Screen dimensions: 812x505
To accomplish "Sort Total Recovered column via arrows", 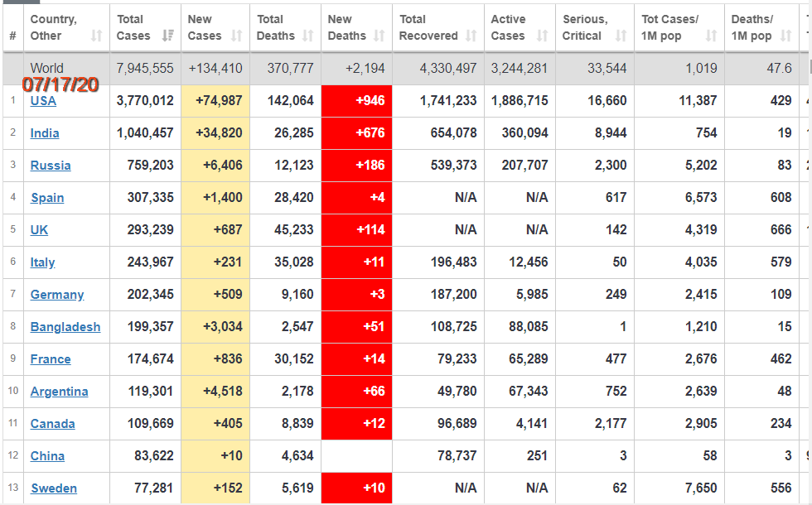I will (471, 36).
